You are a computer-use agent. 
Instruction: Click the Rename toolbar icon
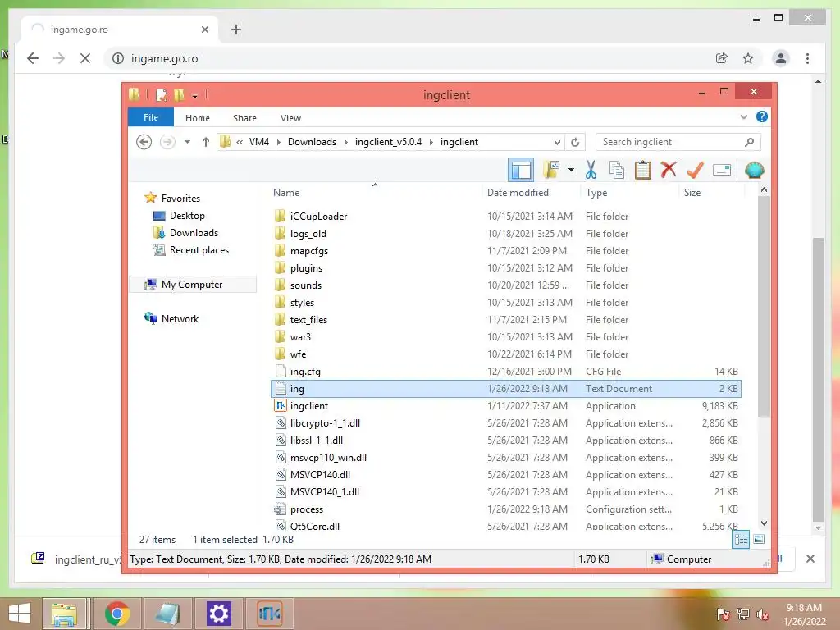click(722, 171)
